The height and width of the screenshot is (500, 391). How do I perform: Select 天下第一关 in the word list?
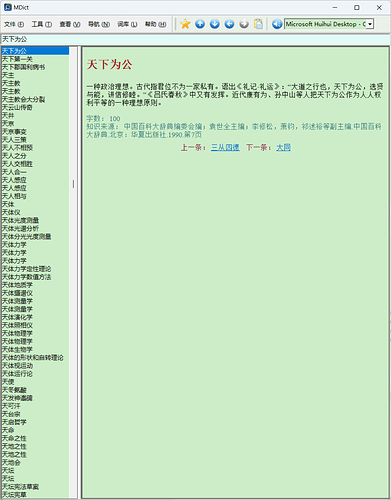pos(35,59)
